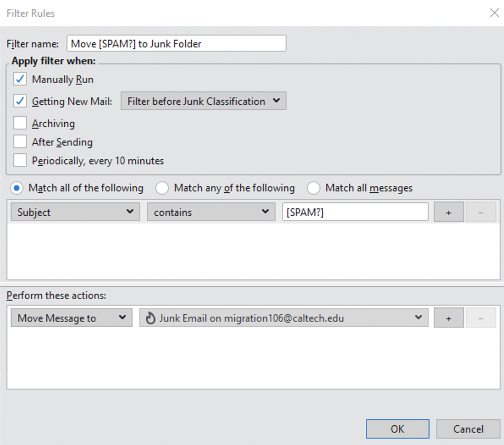Open the Junk Email destination folder dropdown
The width and height of the screenshot is (504, 445).
click(283, 318)
